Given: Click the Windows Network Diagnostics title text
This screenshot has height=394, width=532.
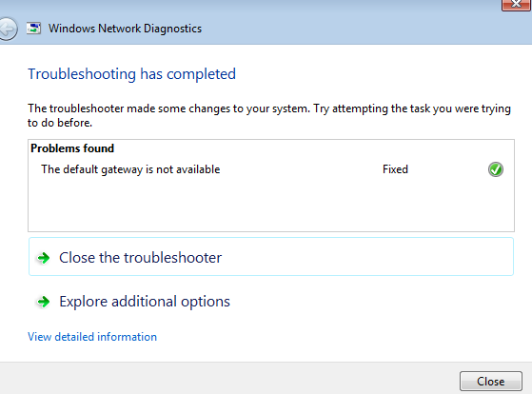Looking at the screenshot, I should coord(125,29).
